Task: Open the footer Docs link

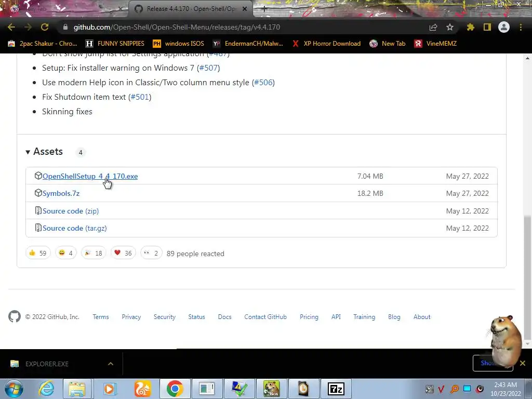Action: click(224, 317)
